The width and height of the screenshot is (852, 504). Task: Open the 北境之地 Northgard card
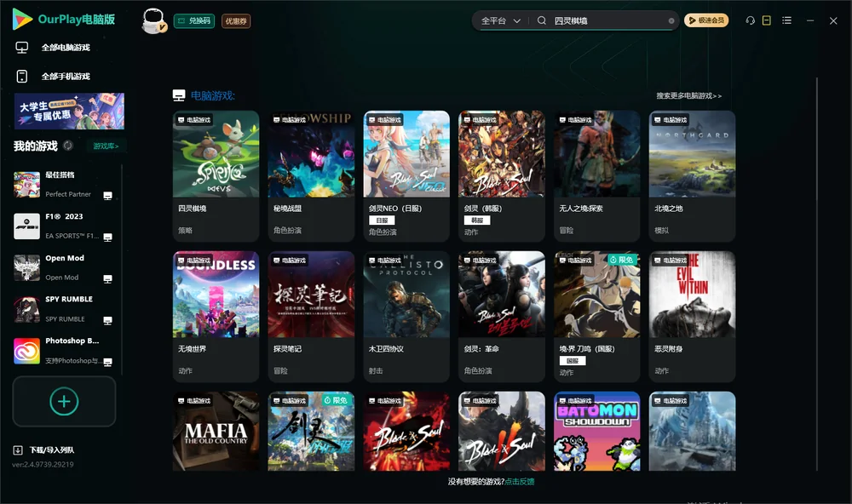coord(692,176)
